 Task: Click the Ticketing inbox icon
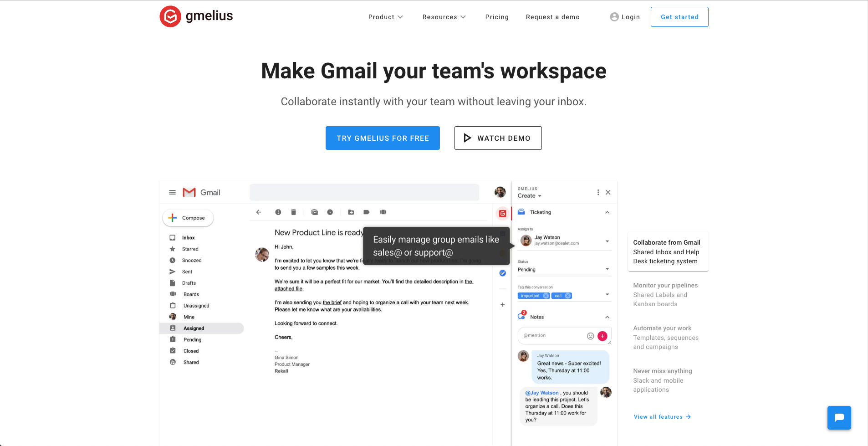point(521,212)
